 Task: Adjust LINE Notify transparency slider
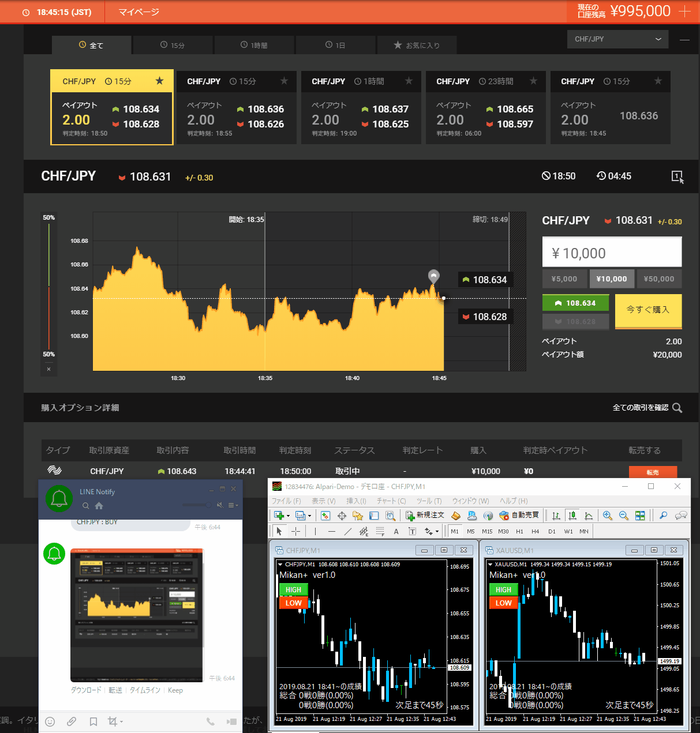pyautogui.click(x=196, y=505)
